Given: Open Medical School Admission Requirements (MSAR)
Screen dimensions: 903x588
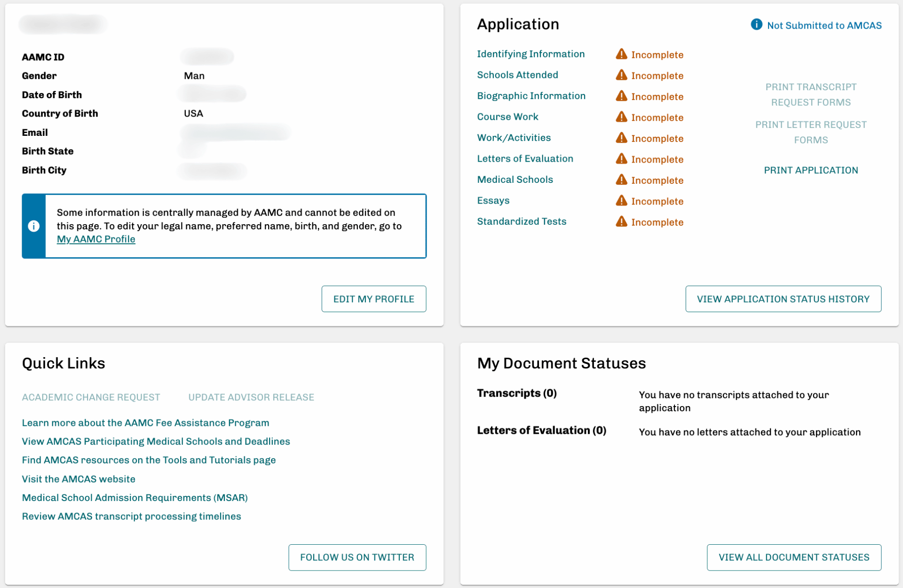Looking at the screenshot, I should coord(135,497).
